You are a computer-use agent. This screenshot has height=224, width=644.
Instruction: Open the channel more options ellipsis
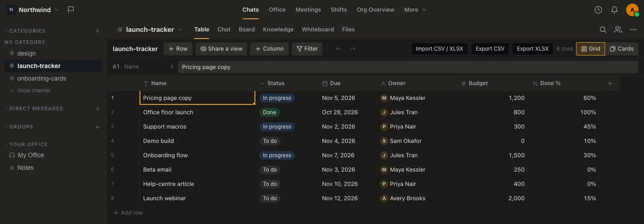coord(633,30)
